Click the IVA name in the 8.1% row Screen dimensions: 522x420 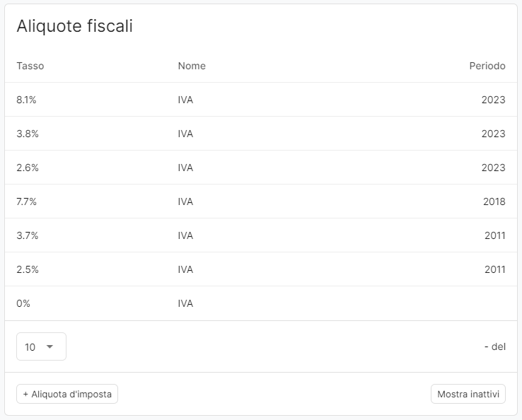[x=185, y=100]
